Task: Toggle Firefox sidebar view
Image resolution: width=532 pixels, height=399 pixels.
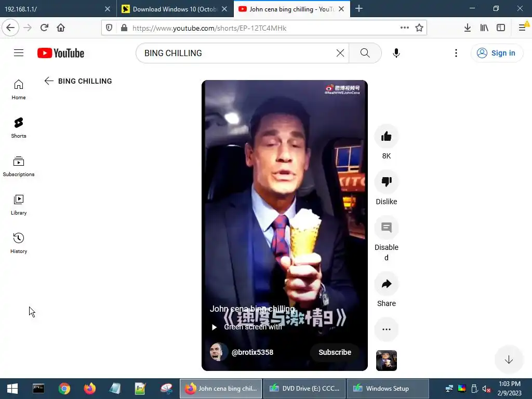Action: (501, 28)
